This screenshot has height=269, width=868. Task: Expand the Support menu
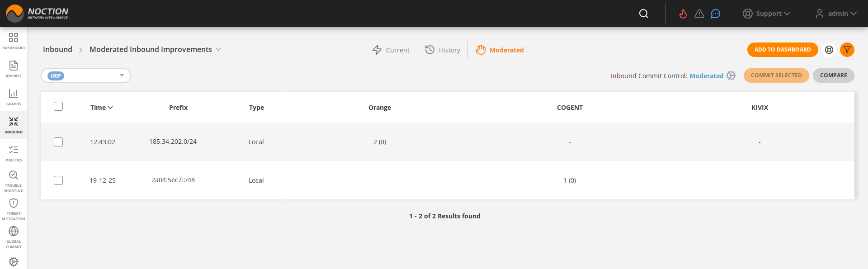[767, 14]
